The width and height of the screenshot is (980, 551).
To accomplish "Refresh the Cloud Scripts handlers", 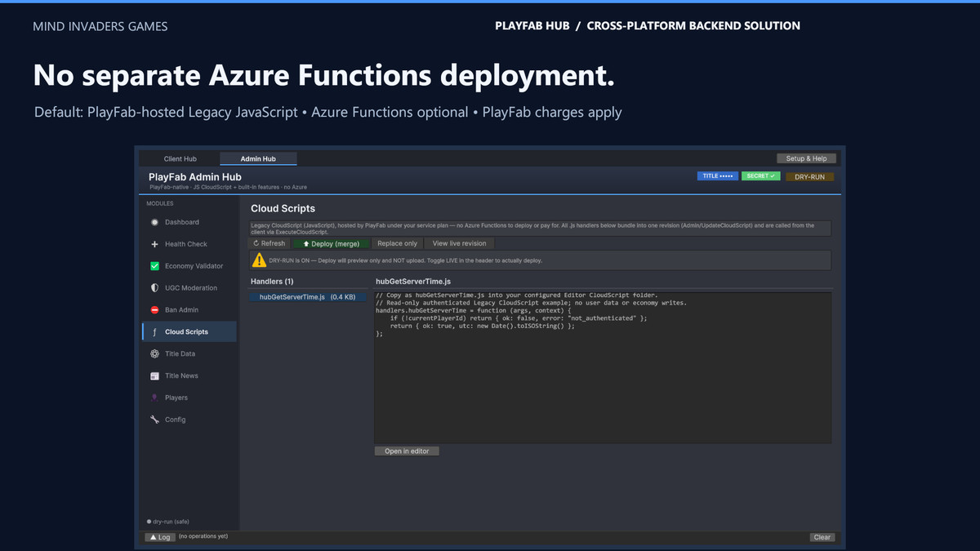I will pyautogui.click(x=269, y=243).
